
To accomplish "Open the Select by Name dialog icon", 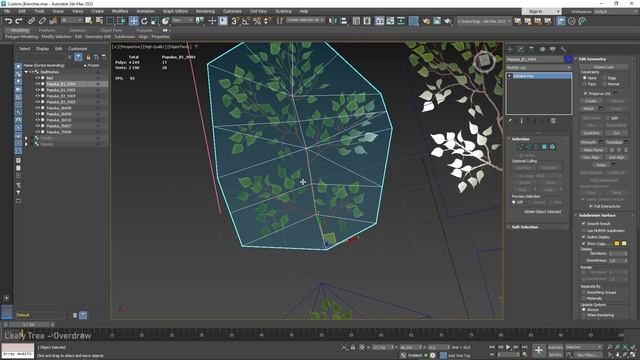I will coord(99,21).
